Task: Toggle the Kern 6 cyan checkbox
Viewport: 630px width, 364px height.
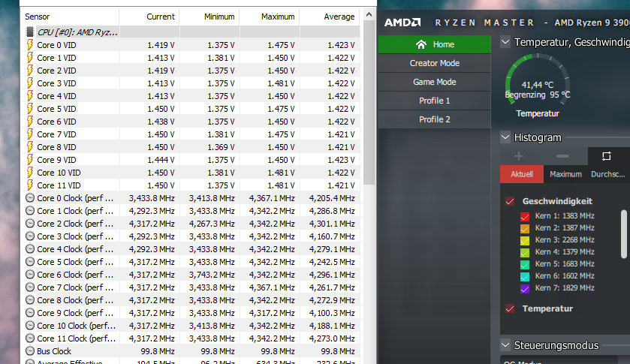Action: 525,276
